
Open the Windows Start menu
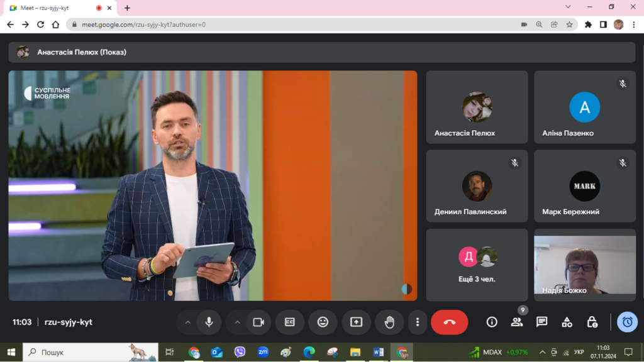point(11,352)
